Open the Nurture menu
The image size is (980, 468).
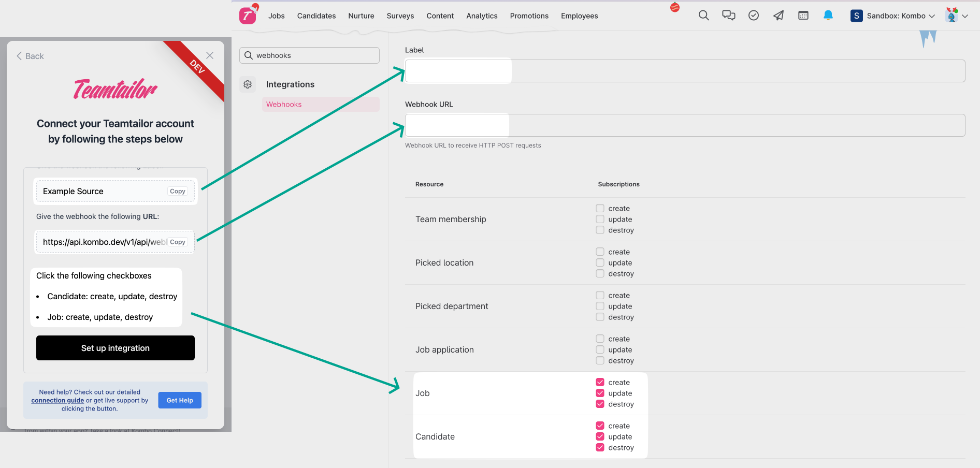coord(361,16)
